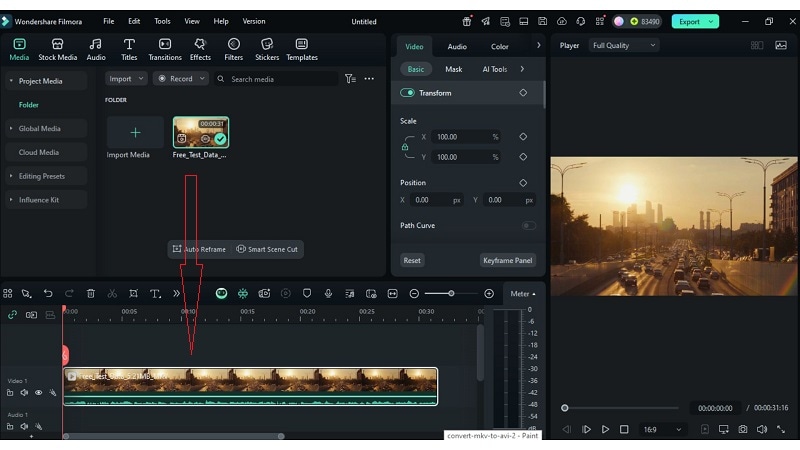Viewport: 800px width, 450px height.
Task: Click the text tool in timeline toolbar
Action: [155, 293]
